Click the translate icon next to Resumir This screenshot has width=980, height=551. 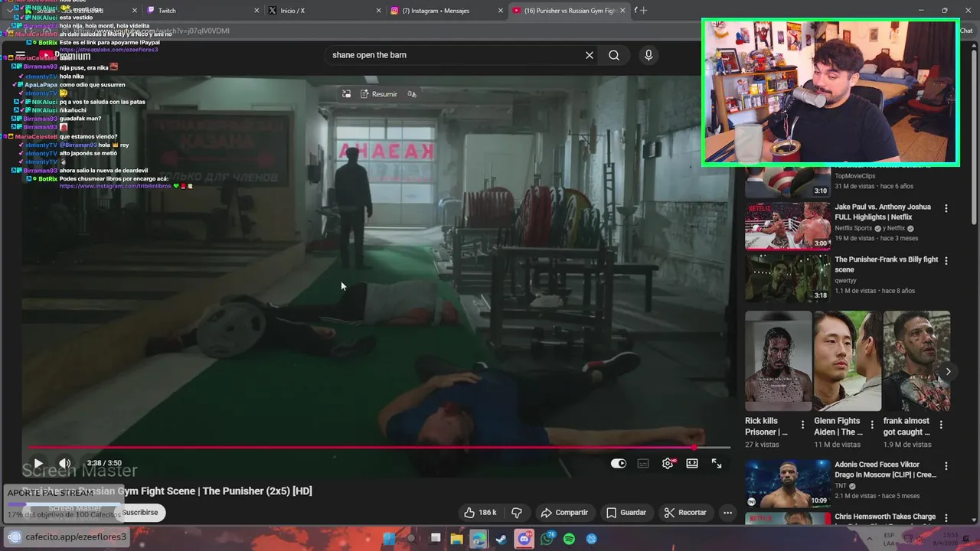[x=412, y=94]
